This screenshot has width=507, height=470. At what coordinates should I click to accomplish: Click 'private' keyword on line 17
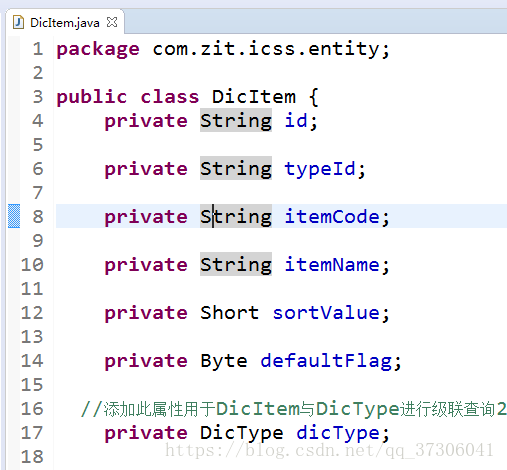[146, 433]
